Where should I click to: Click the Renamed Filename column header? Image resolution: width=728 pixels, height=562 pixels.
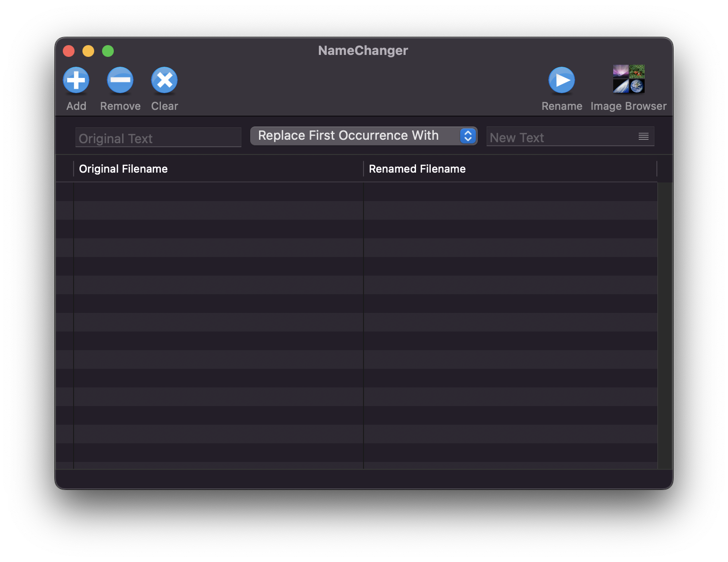(x=417, y=169)
